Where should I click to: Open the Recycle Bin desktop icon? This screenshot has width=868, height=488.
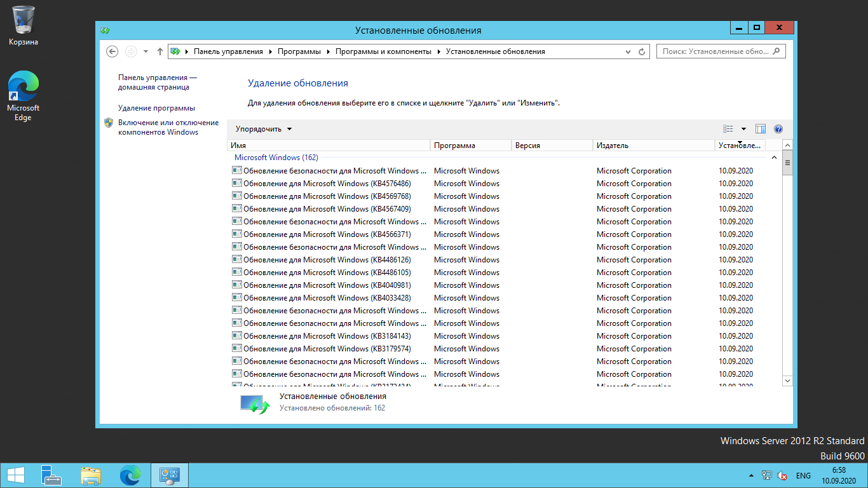pos(24,25)
